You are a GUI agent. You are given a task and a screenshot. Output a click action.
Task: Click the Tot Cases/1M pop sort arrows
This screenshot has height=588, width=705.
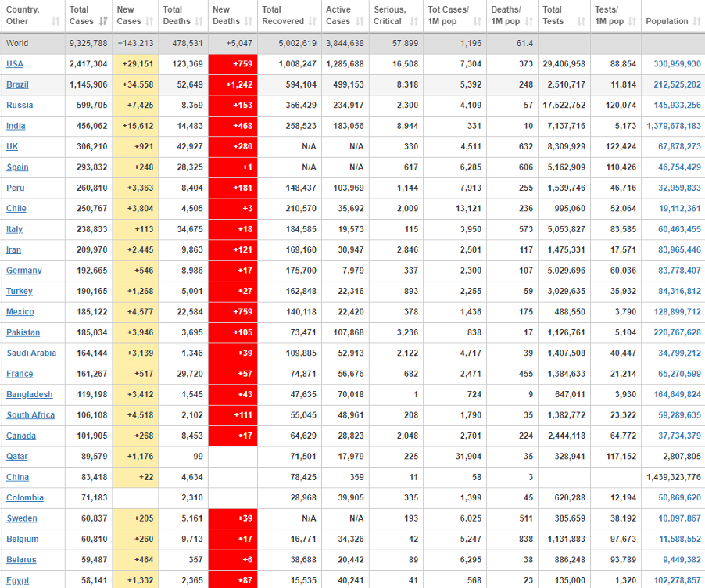478,21
